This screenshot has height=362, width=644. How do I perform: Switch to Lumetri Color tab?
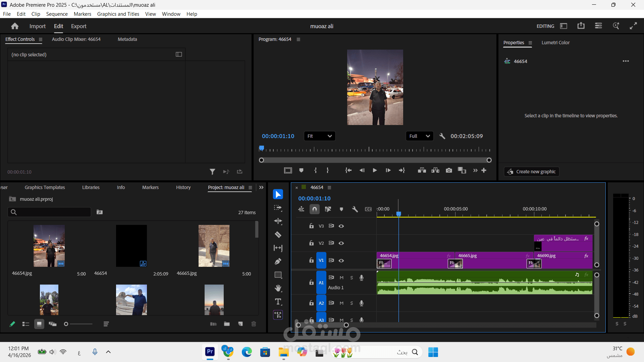555,43
